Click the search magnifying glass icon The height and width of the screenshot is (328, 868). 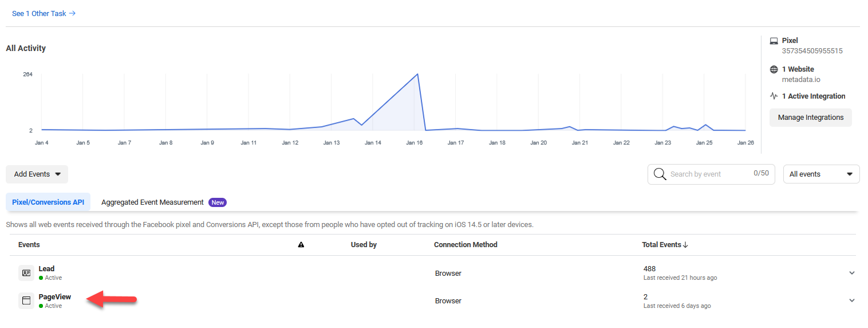coord(660,174)
